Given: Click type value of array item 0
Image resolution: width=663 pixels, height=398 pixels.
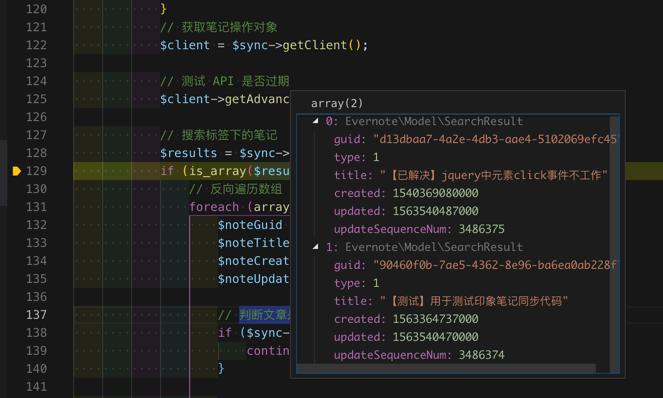Looking at the screenshot, I should pos(376,157).
